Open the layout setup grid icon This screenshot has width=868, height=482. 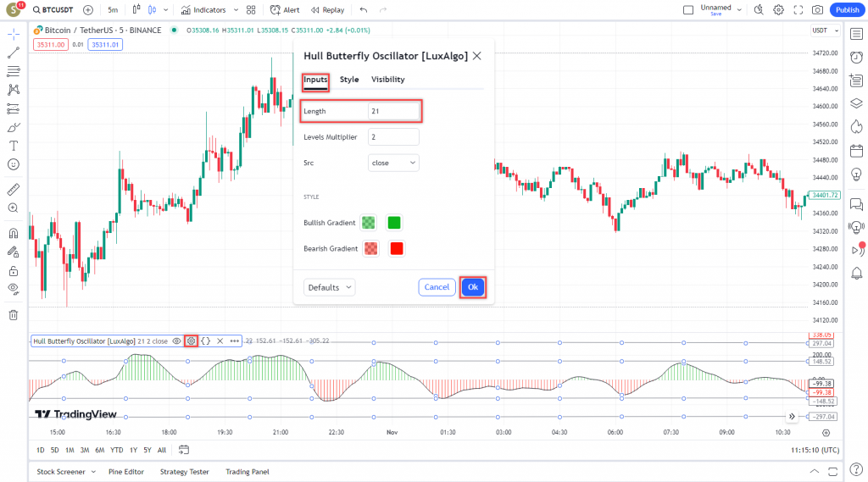[x=251, y=10]
